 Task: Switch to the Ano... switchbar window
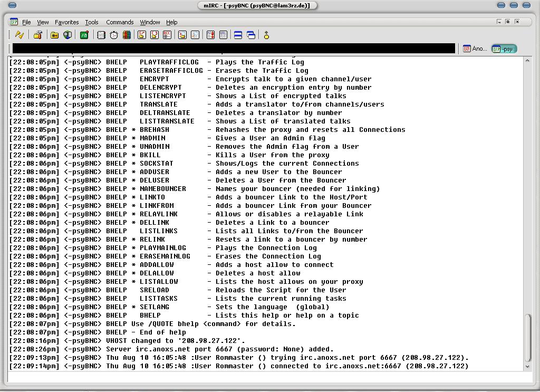coord(475,49)
